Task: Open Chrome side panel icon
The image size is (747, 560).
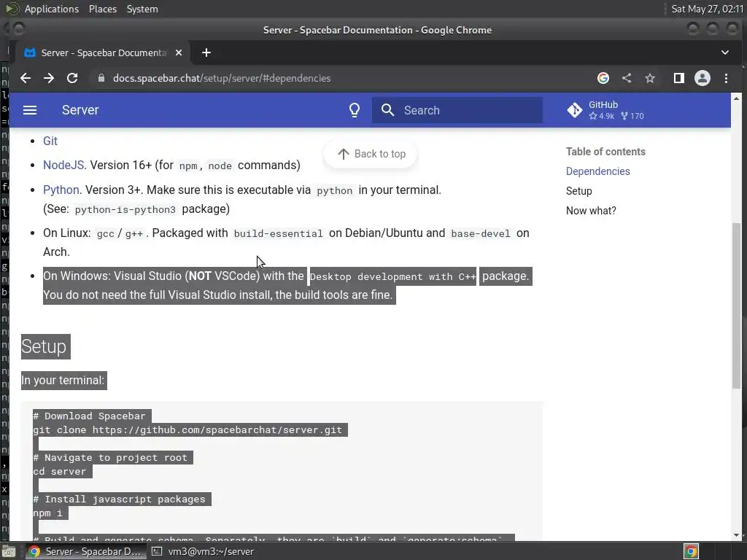Action: point(679,78)
